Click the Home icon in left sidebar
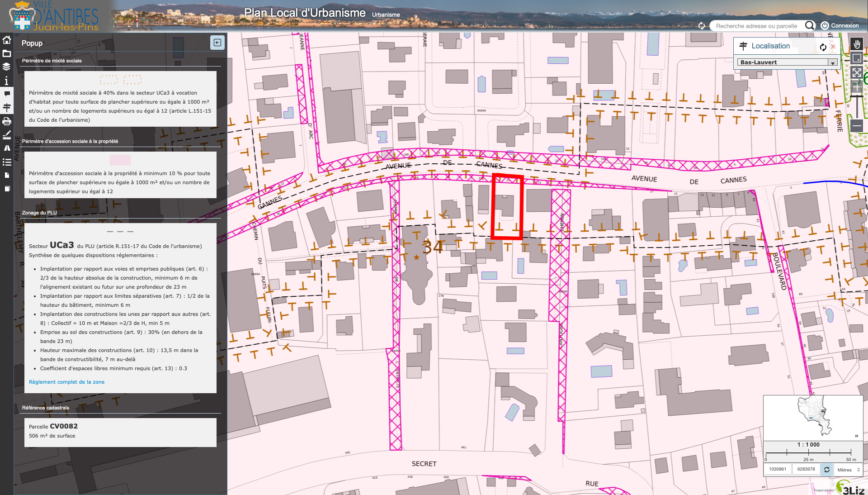 pyautogui.click(x=7, y=40)
